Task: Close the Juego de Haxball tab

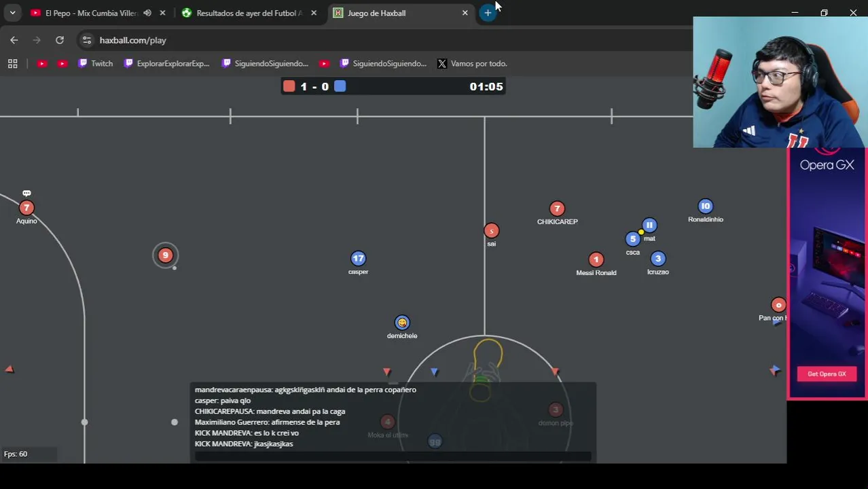Action: tap(465, 13)
